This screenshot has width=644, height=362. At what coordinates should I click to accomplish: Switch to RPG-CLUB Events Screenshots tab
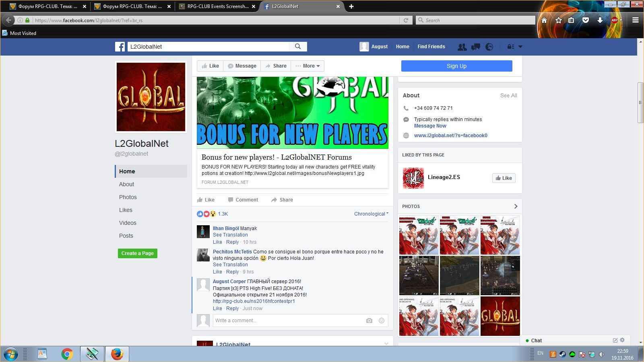[x=217, y=6]
